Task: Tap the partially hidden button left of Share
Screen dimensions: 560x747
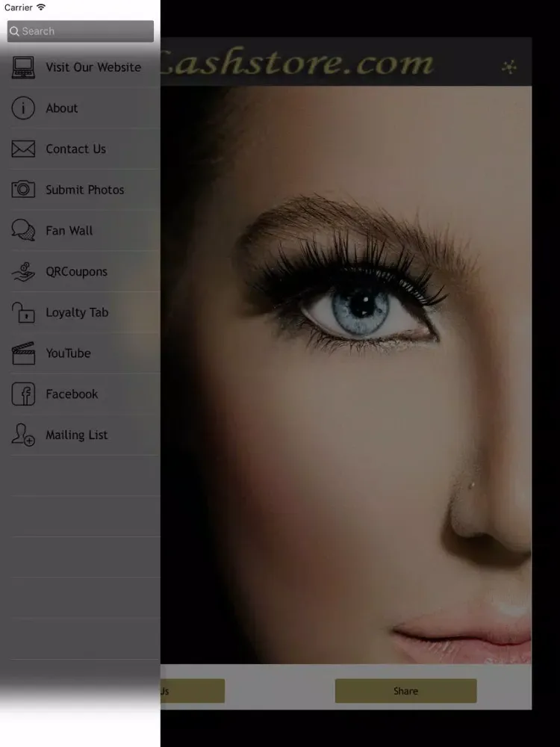Action: click(x=193, y=691)
